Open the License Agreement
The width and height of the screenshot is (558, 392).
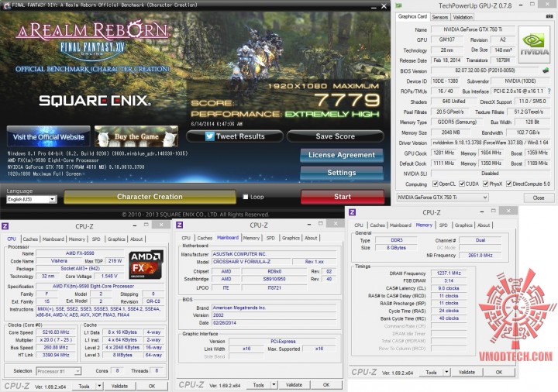(342, 155)
